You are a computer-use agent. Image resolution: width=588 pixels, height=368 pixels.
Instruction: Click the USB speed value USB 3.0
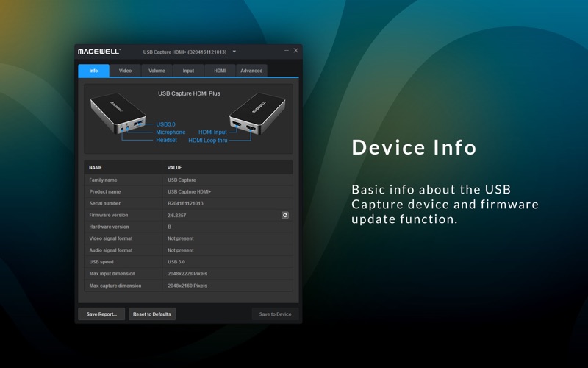pos(176,262)
